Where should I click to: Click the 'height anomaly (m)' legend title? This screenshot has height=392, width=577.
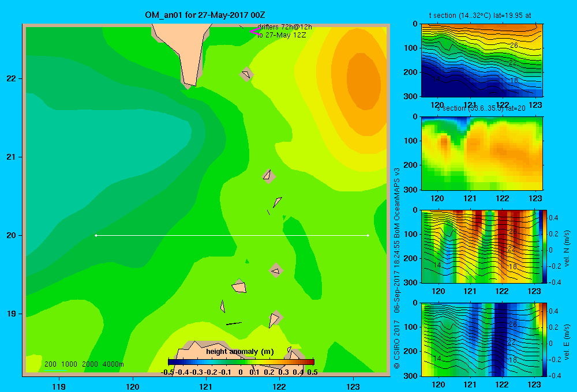pyautogui.click(x=240, y=352)
